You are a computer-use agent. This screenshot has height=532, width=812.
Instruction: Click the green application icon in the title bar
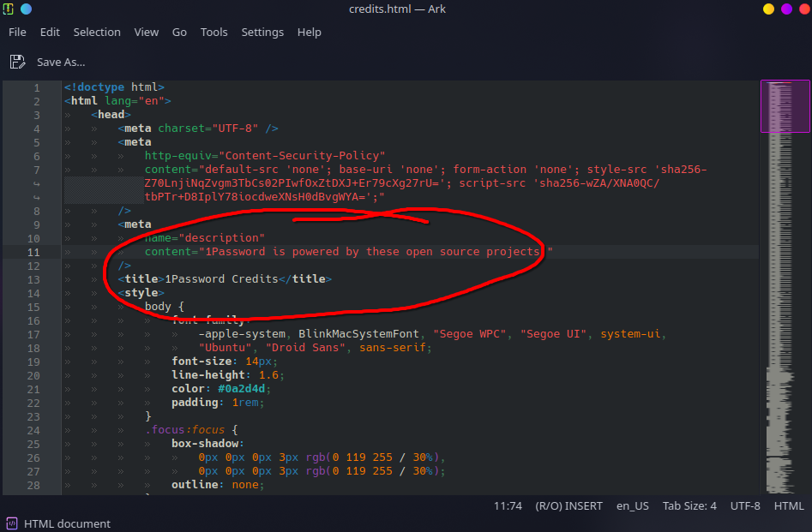tap(9, 9)
